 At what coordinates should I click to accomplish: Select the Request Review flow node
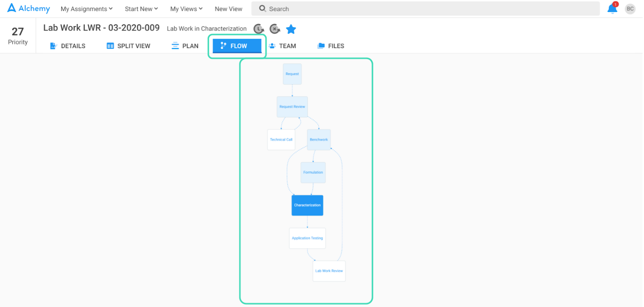292,107
